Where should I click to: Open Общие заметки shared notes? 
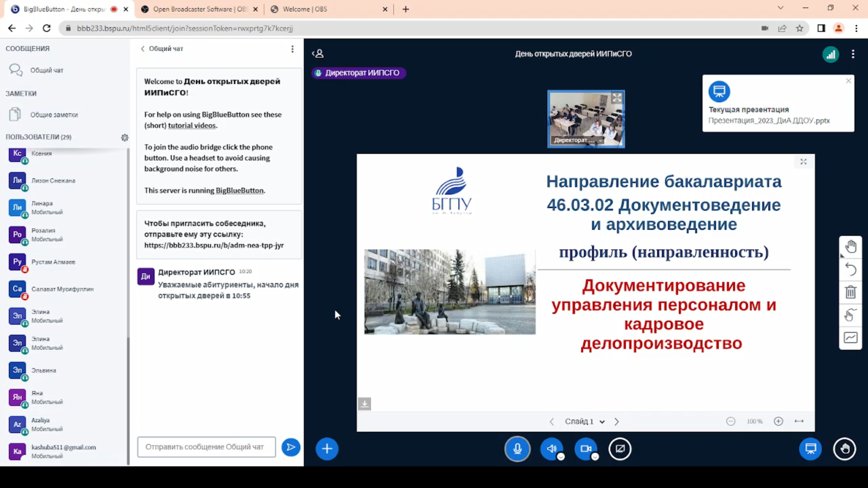54,115
